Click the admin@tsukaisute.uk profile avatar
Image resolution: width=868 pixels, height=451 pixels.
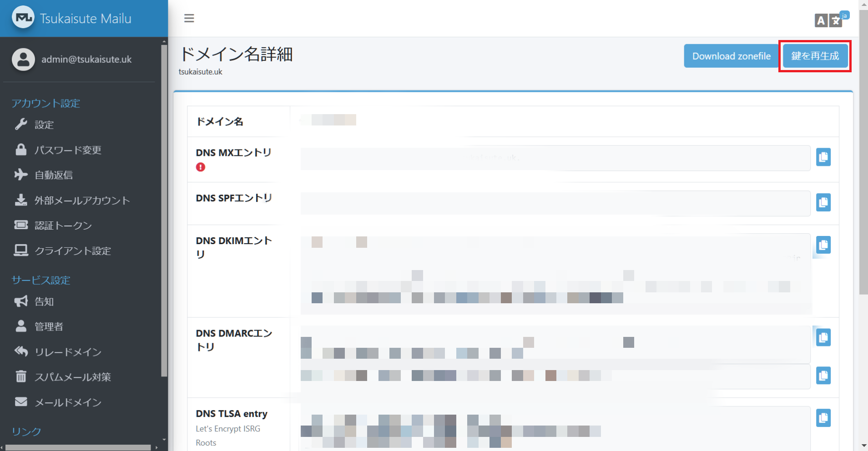[x=23, y=59]
